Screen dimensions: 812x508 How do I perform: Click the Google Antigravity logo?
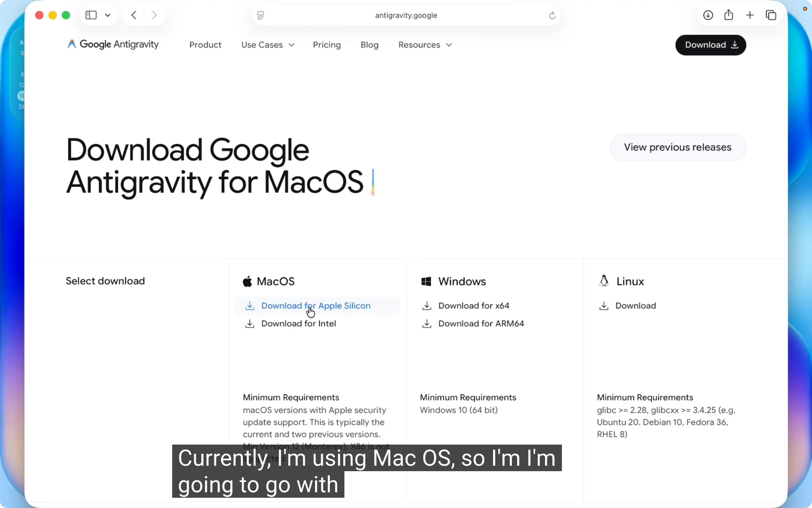tap(113, 44)
